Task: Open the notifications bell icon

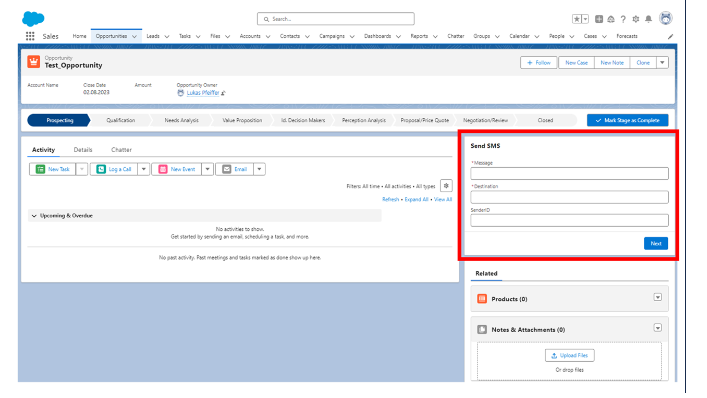Action: (648, 19)
